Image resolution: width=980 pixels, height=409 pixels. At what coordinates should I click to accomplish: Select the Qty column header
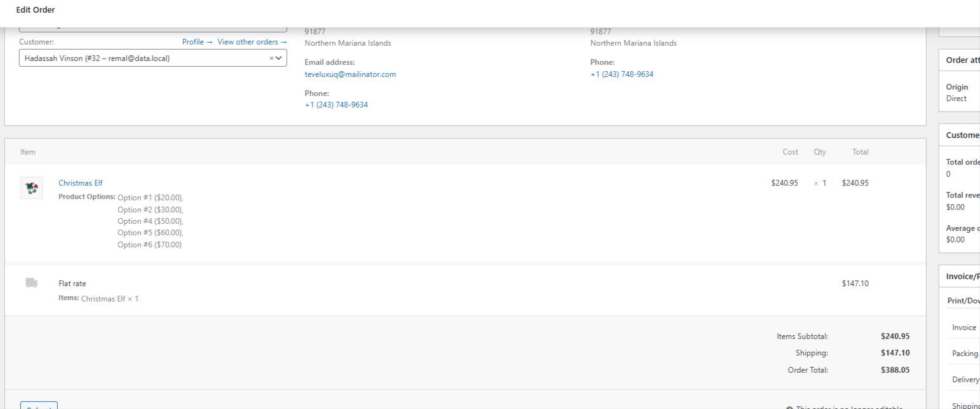point(820,152)
